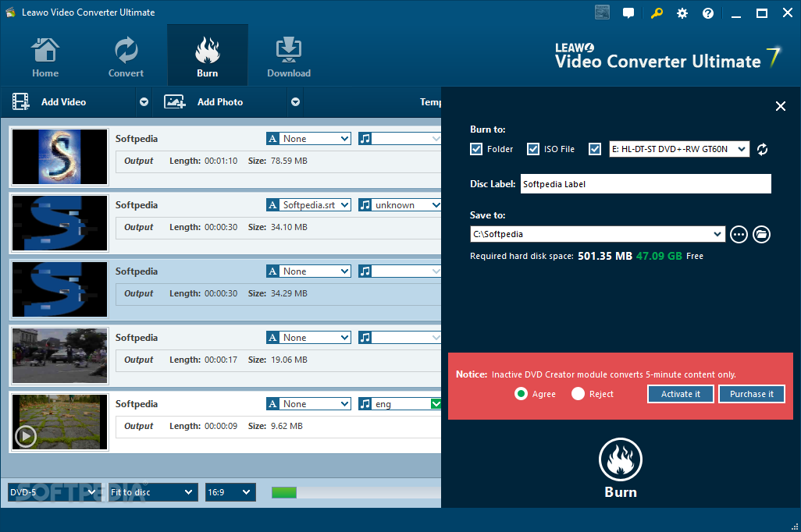Toggle the green checkbox beside eng audio
The width and height of the screenshot is (801, 532).
click(x=436, y=404)
